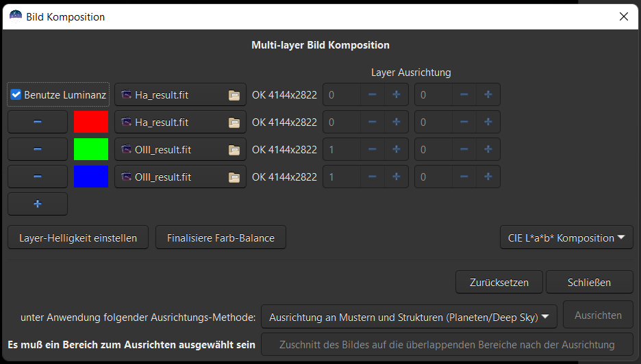Click first alignment field of luminance layer

[x=342, y=95]
